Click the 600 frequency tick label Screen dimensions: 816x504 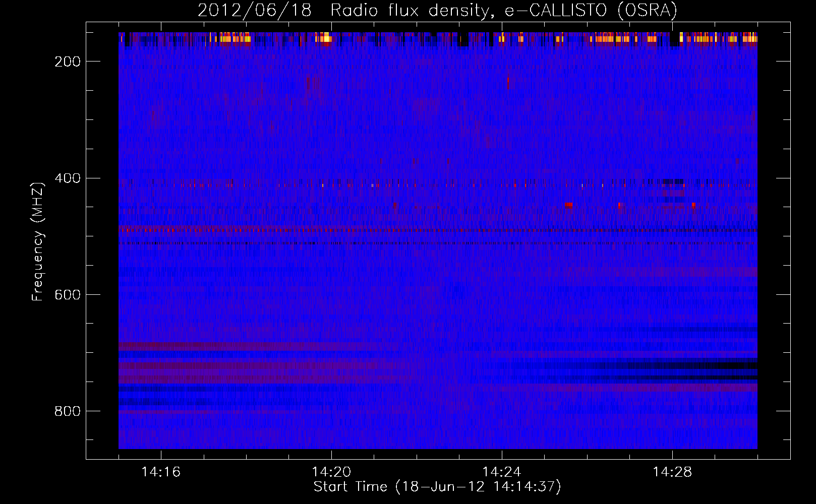click(x=68, y=295)
